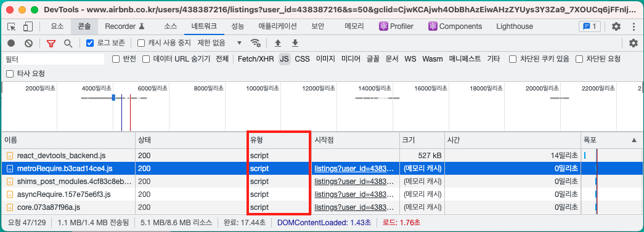The width and height of the screenshot is (644, 232).
Task: Check 타사 요청 checkbox
Action: click(x=10, y=74)
